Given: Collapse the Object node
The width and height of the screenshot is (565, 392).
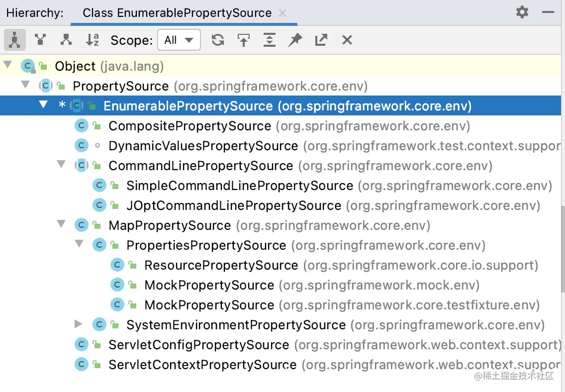Looking at the screenshot, I should (x=7, y=65).
